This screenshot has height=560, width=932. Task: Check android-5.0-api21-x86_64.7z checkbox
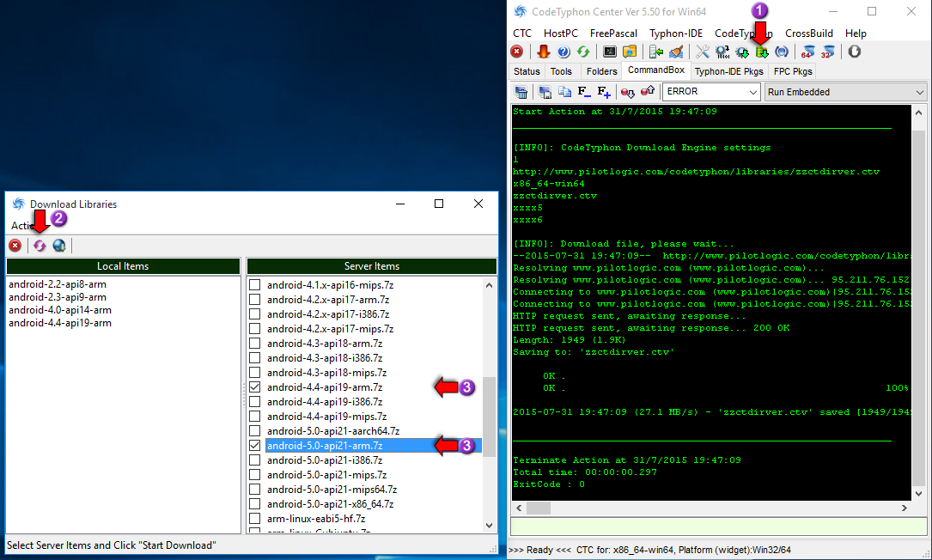(x=255, y=504)
